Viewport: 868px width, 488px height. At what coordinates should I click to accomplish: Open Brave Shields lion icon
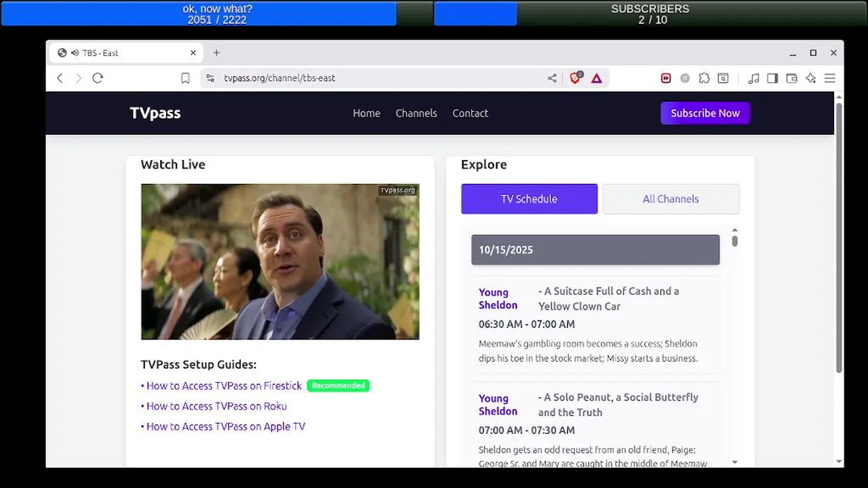(x=576, y=78)
